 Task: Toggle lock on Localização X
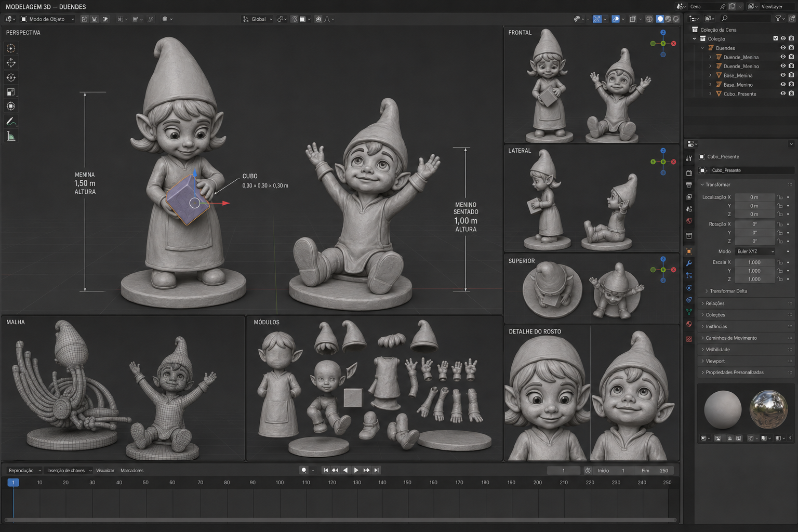[x=780, y=197]
